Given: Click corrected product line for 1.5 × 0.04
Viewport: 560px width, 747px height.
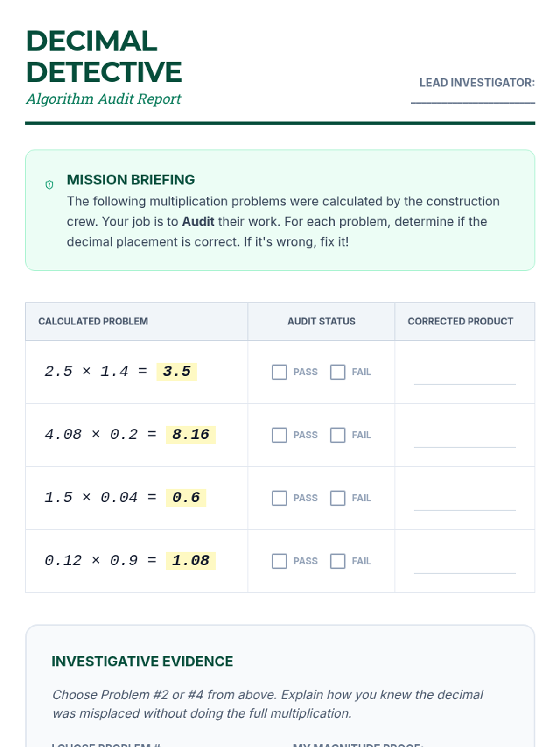Looking at the screenshot, I should coord(464,504).
